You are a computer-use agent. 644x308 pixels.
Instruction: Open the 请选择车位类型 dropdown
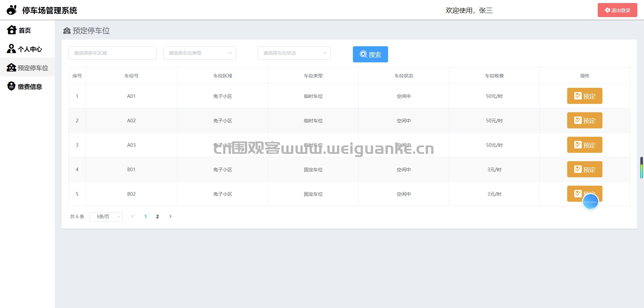(x=200, y=53)
